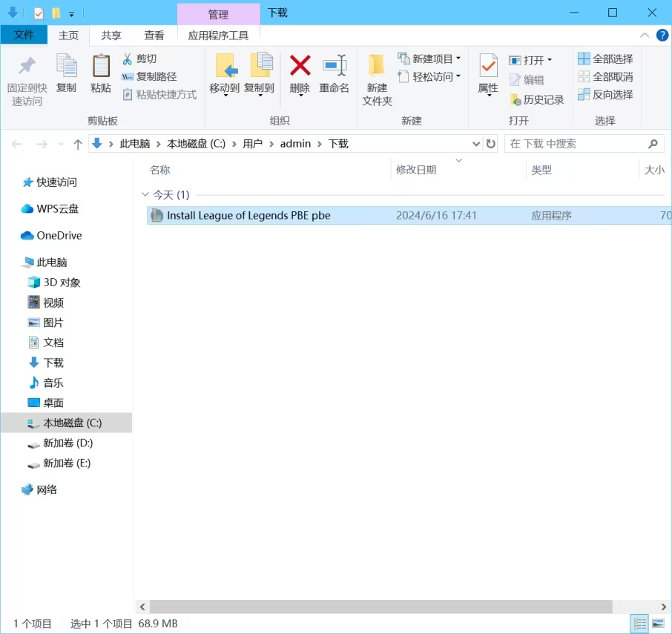Click the quick access toolbar properties icon
672x634 pixels.
(39, 13)
